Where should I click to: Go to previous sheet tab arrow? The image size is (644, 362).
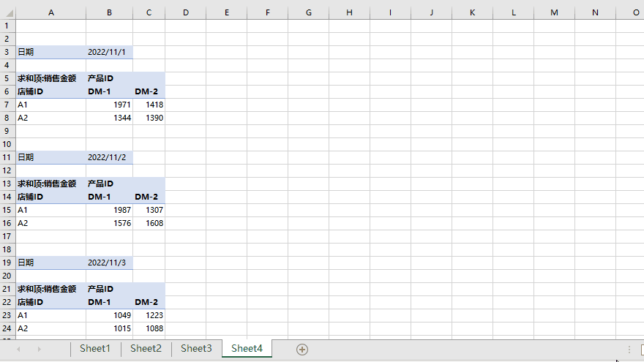click(x=18, y=350)
